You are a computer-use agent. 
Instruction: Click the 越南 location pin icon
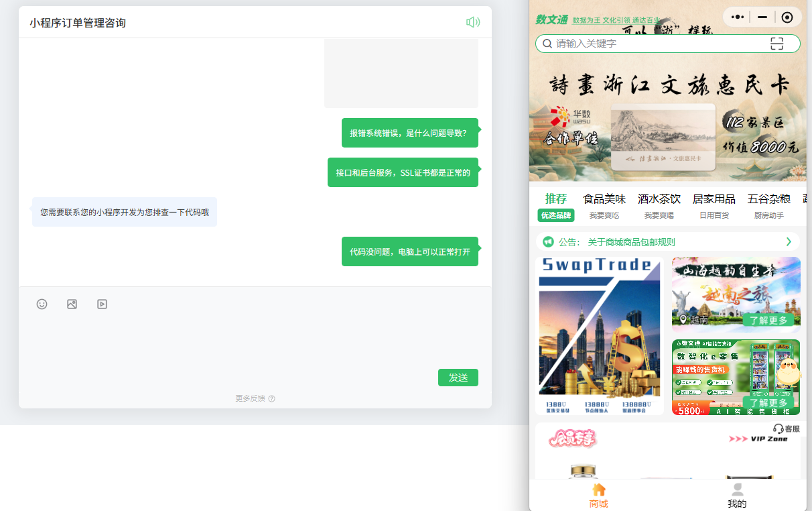coord(683,320)
